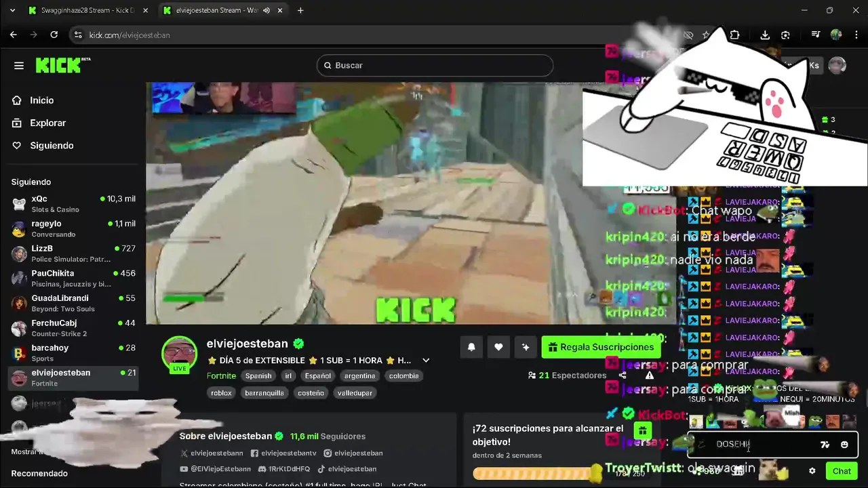Click the sparkle subscribe icon
The image size is (868, 488).
pos(526,347)
